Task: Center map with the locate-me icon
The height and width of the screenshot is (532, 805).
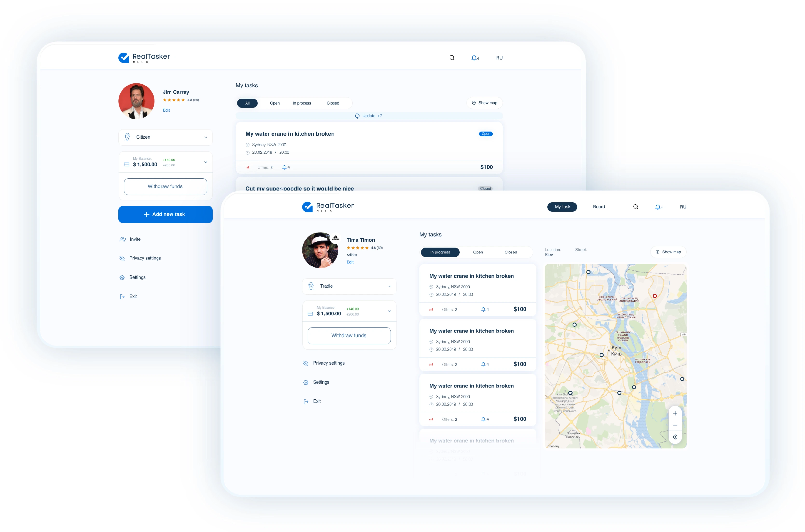Action: (x=675, y=437)
